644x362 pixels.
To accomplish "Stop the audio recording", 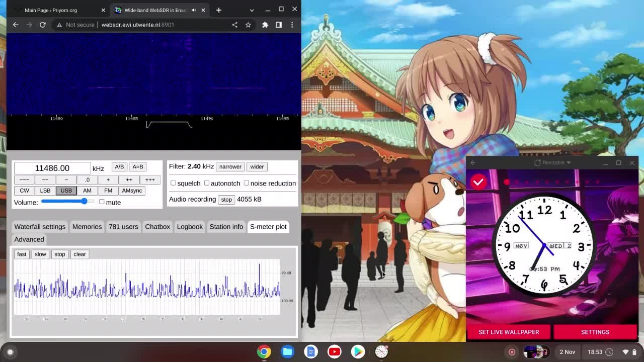I will (x=226, y=200).
